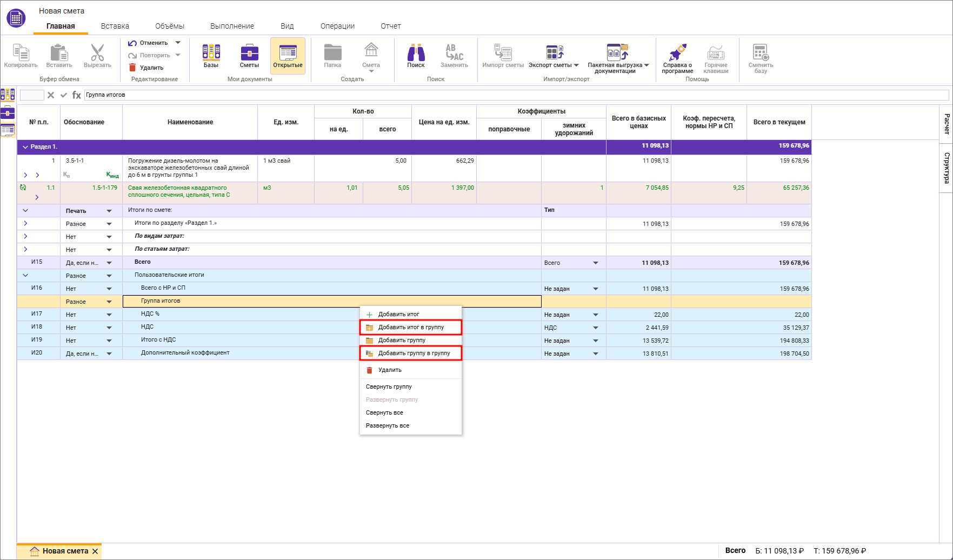The height and width of the screenshot is (560, 953).
Task: Open Справка о программе rocket icon
Action: point(677,53)
